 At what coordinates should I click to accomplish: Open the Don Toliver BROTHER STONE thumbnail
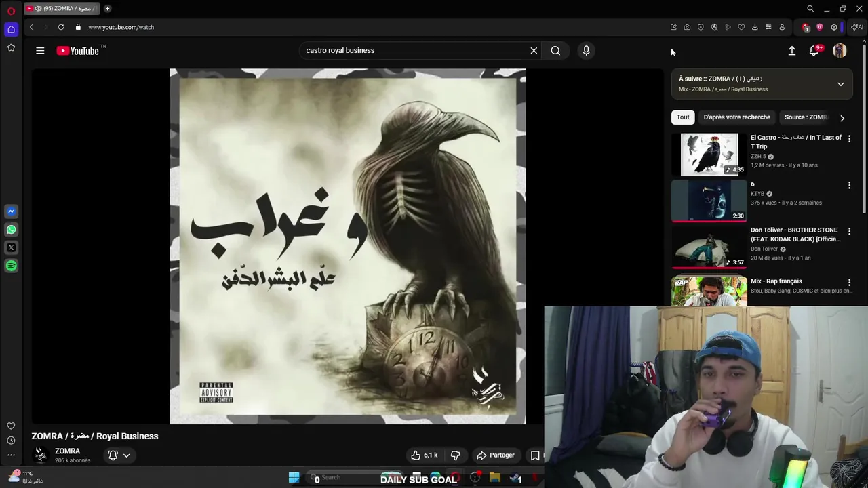pyautogui.click(x=709, y=247)
